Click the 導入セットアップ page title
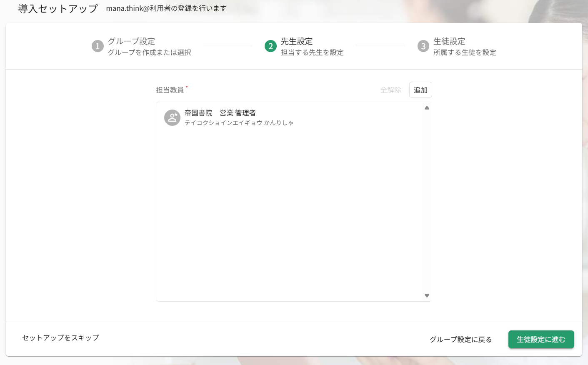 click(58, 9)
